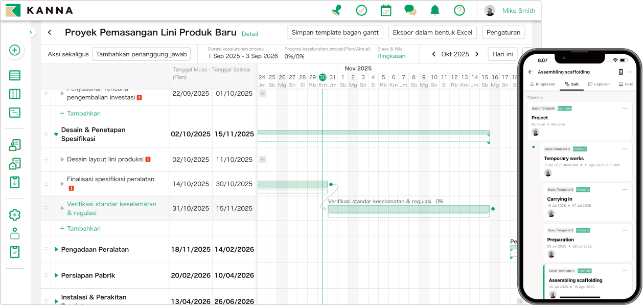Click the Ekspor dalam bentuk Excel button
Viewport: 644px width, 305px height.
[x=432, y=32]
